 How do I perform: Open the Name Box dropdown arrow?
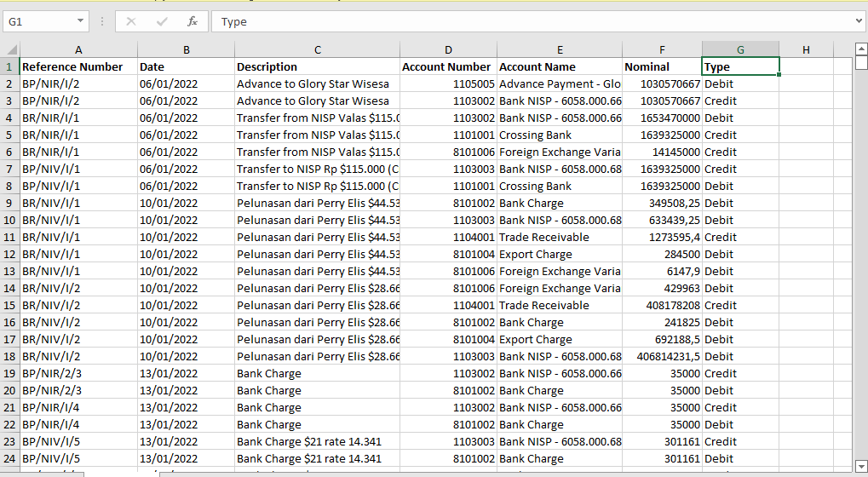(80, 21)
